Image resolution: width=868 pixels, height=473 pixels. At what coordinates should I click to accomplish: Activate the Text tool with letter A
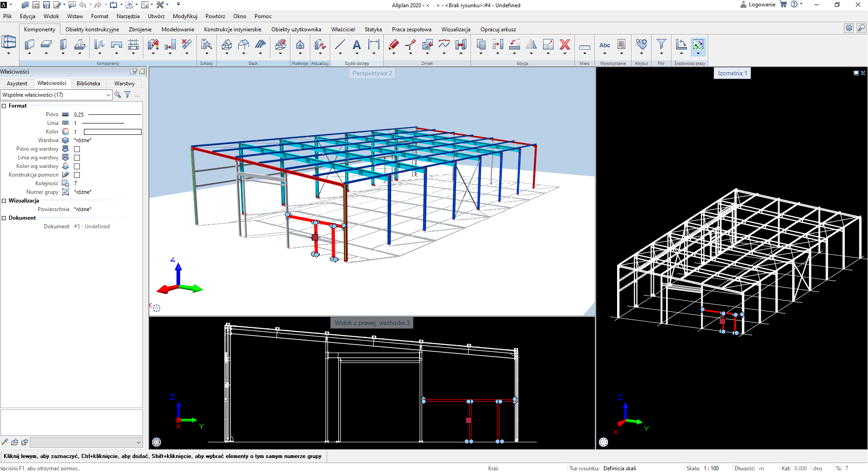357,44
